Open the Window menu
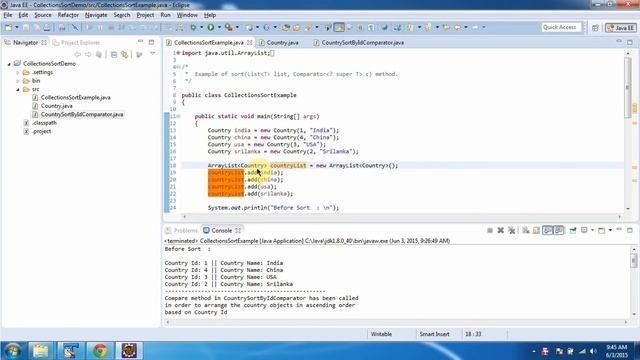Screen dimensions: 640x360 (x=187, y=15)
